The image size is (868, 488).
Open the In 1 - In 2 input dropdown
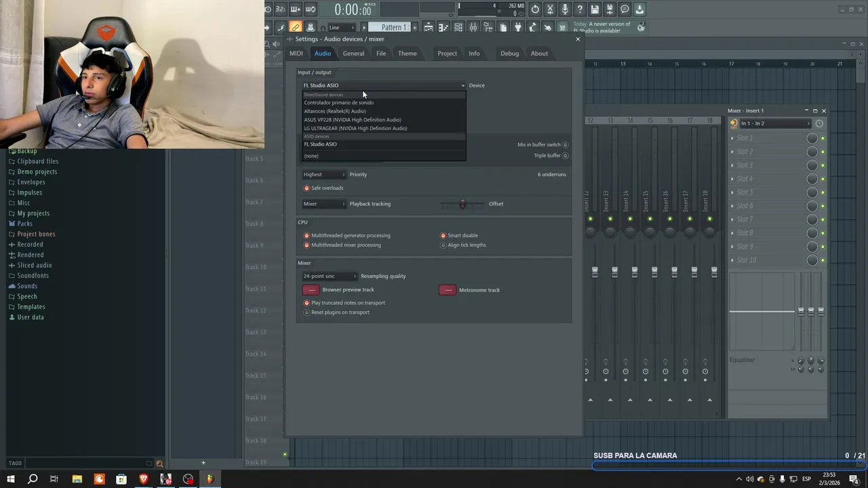(774, 123)
